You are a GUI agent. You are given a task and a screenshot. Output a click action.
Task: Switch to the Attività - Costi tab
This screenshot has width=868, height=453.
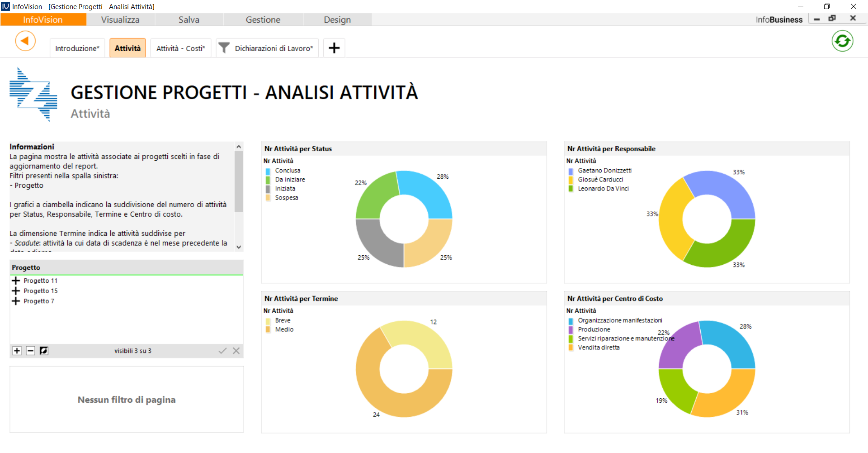point(180,48)
